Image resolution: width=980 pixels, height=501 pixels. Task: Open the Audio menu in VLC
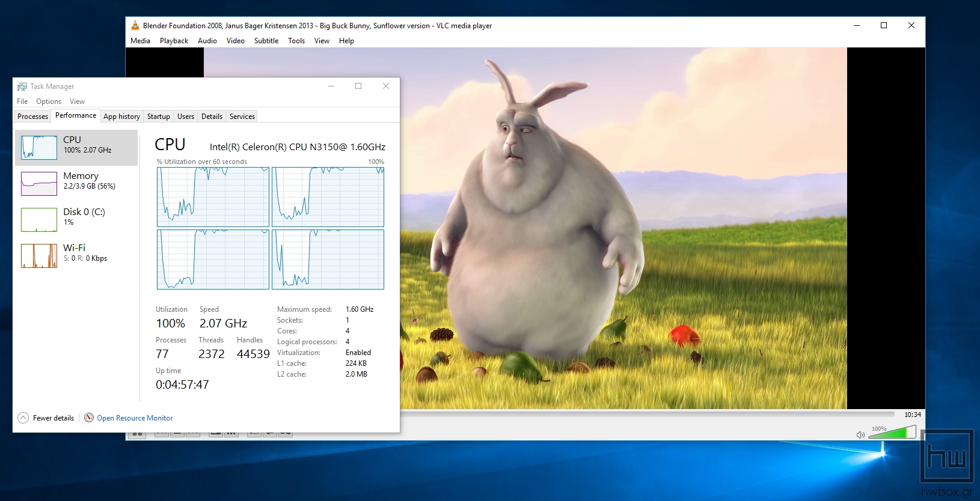tap(207, 41)
